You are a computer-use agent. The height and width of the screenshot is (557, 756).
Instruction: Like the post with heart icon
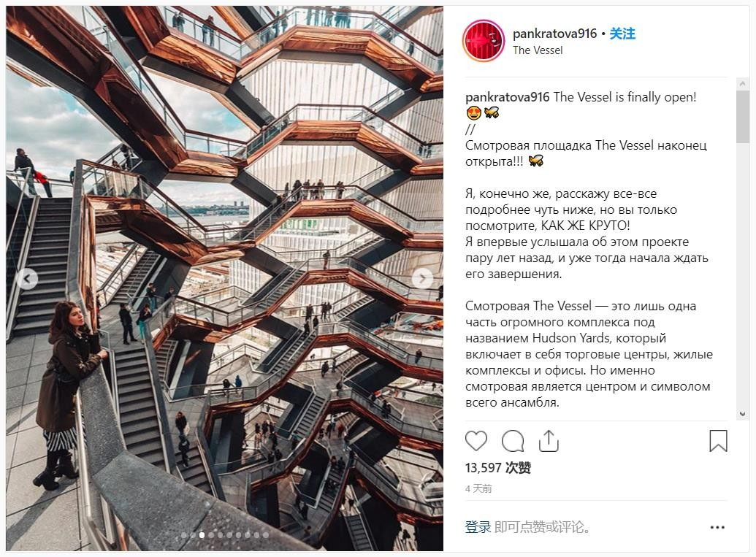coord(476,441)
